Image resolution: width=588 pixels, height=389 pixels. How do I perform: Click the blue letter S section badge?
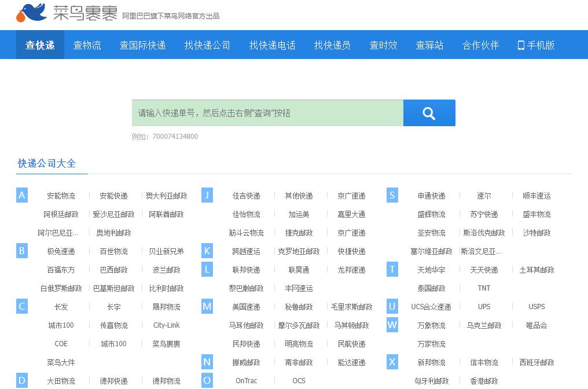392,195
